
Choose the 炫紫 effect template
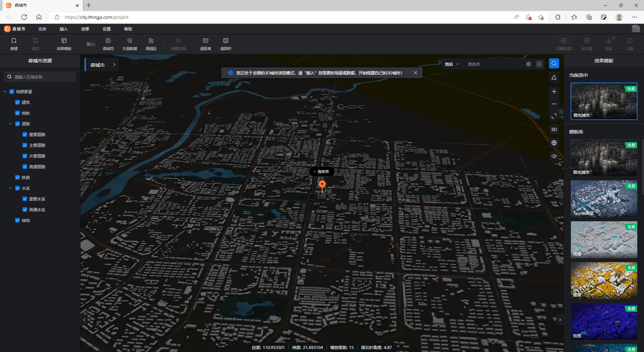point(604,321)
